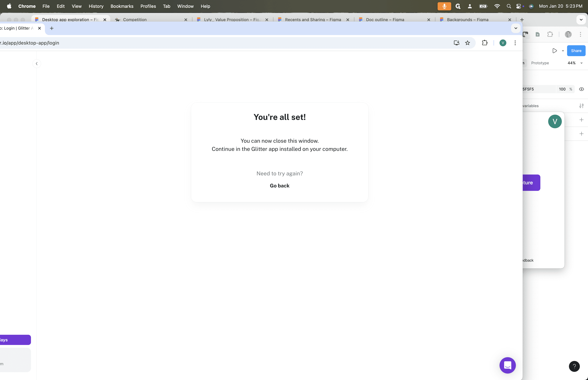The width and height of the screenshot is (588, 380).
Task: Open Spotlight search from menu bar
Action: point(509,6)
